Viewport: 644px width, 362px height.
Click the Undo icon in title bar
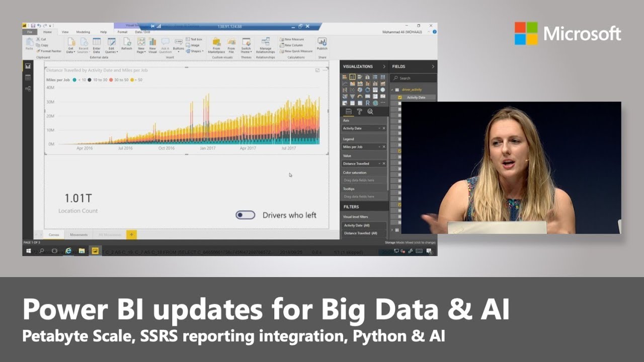click(x=39, y=26)
